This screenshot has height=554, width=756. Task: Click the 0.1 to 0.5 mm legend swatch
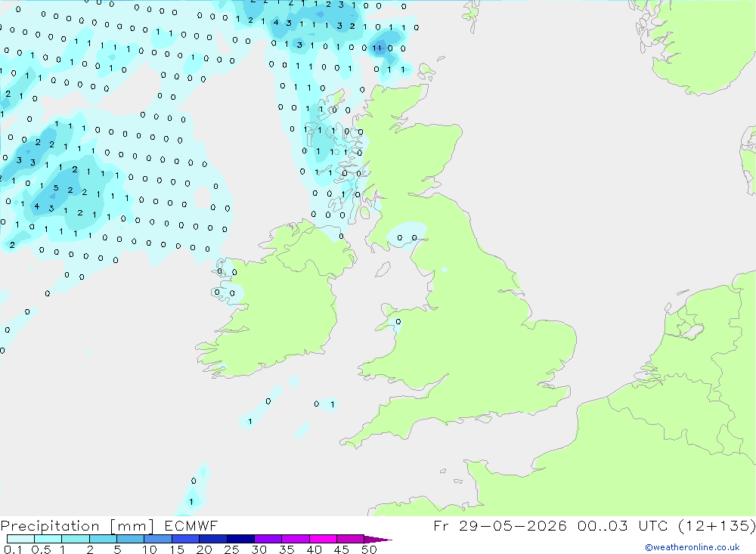point(20,539)
